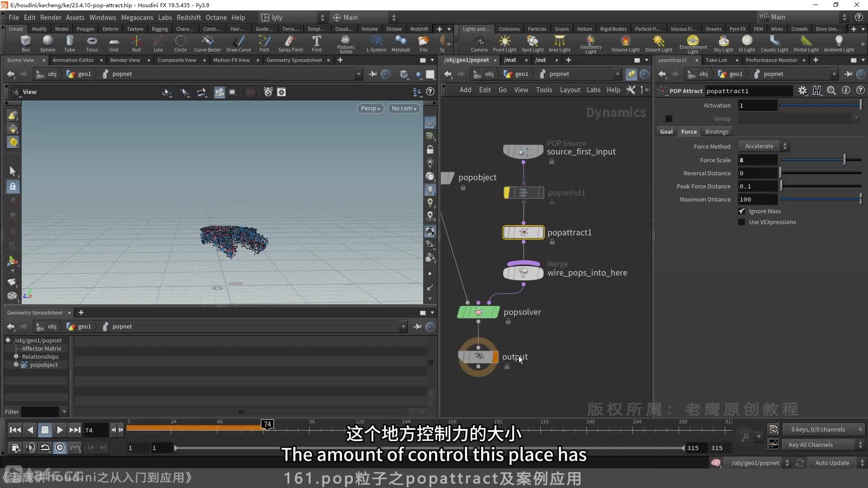Toggle real-time playback in the timeline
The height and width of the screenshot is (488, 868).
60,447
